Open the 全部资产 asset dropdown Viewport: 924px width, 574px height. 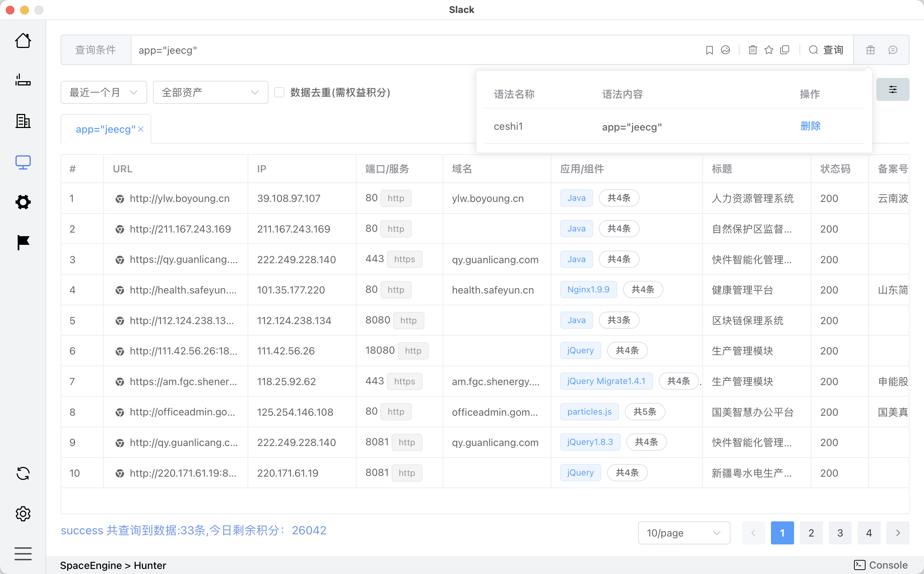(x=210, y=92)
